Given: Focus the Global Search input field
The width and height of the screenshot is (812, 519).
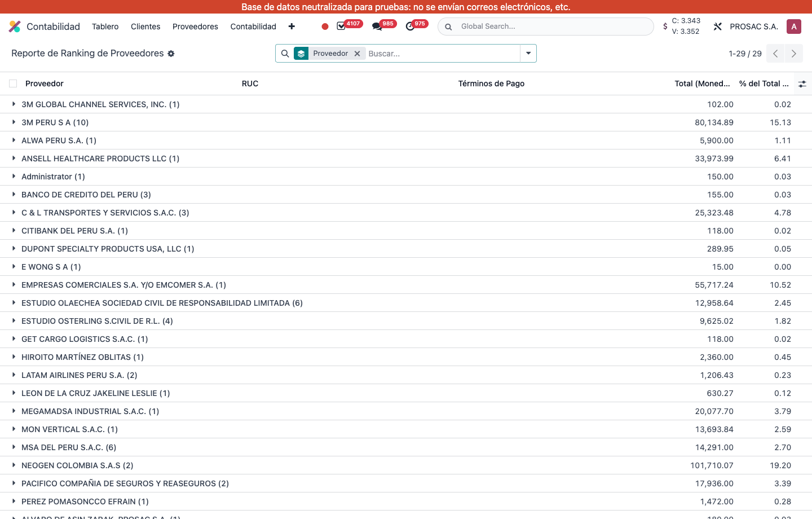Looking at the screenshot, I should [553, 27].
